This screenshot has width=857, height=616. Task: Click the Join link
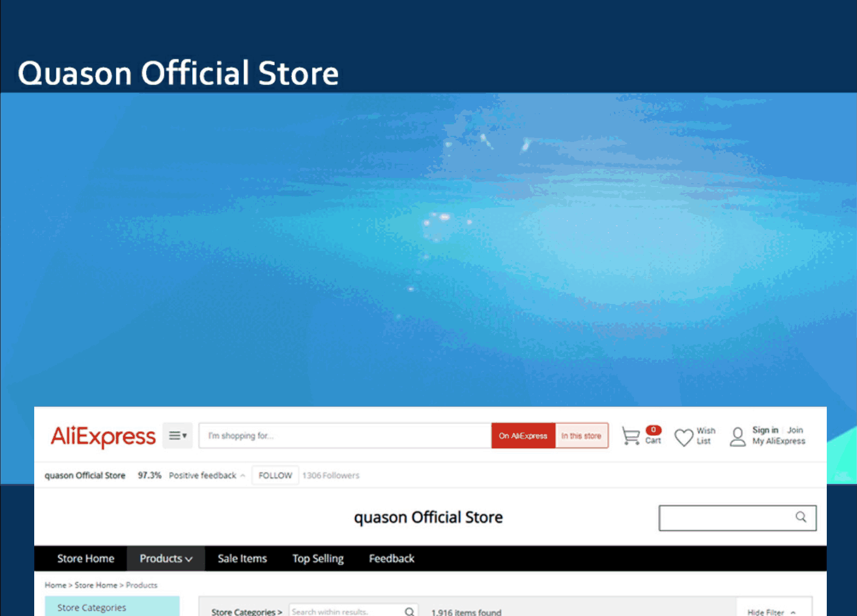click(x=795, y=430)
